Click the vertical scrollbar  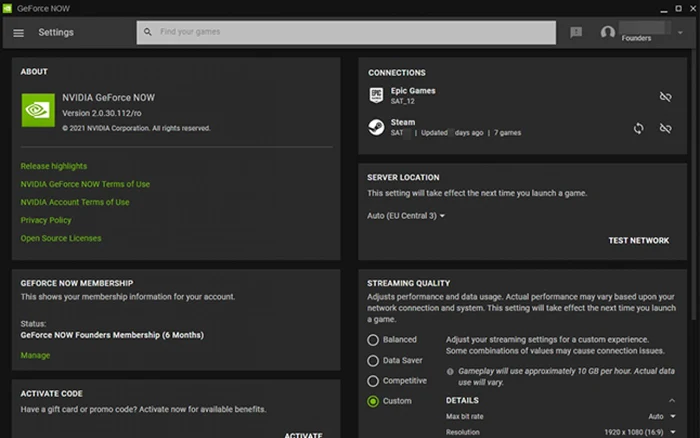(x=694, y=183)
